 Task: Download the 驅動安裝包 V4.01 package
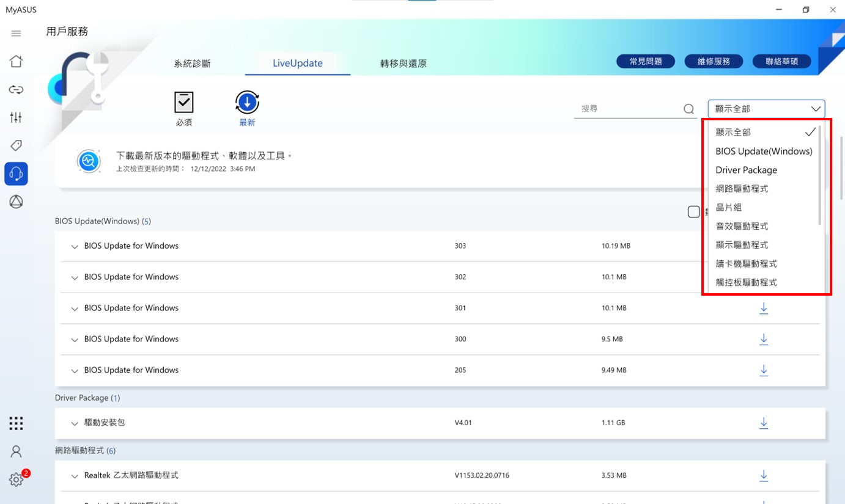(764, 423)
